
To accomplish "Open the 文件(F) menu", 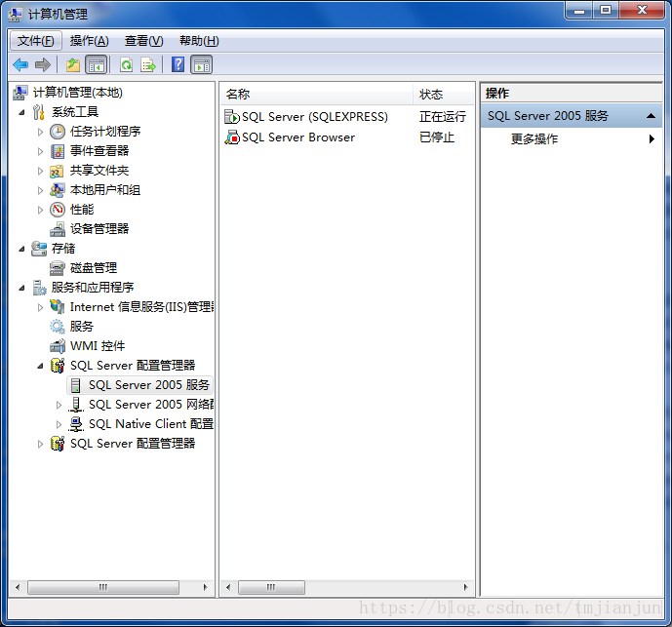I will point(35,41).
